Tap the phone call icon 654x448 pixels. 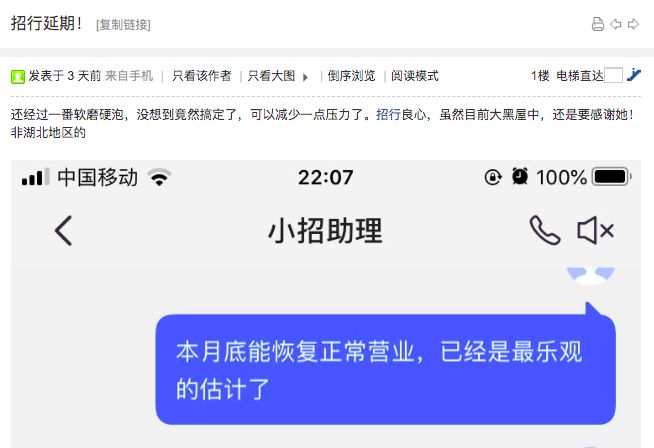coord(545,230)
